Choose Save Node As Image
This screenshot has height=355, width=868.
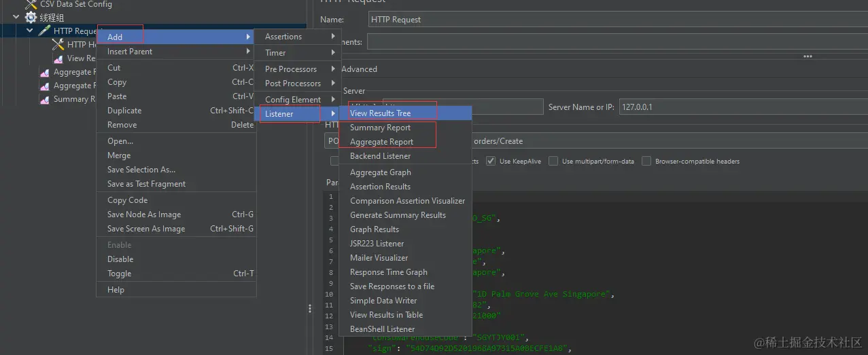[175, 214]
